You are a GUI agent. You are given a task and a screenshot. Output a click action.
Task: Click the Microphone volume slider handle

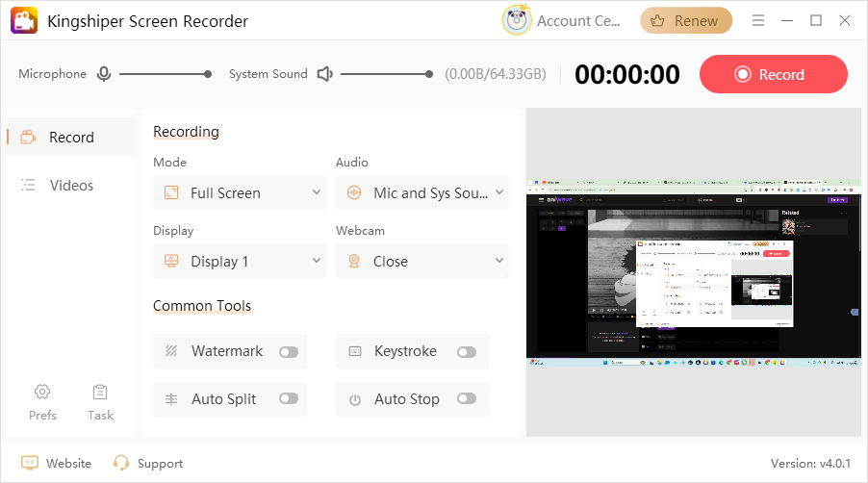point(208,74)
